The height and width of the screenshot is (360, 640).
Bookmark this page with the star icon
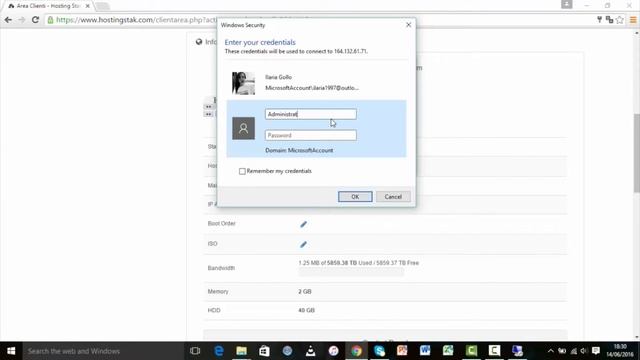pyautogui.click(x=620, y=20)
